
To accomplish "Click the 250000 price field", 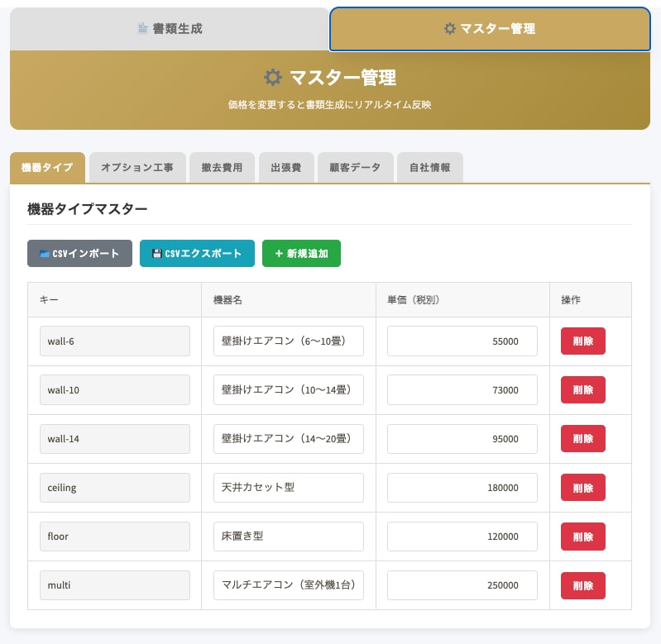I will tap(462, 585).
